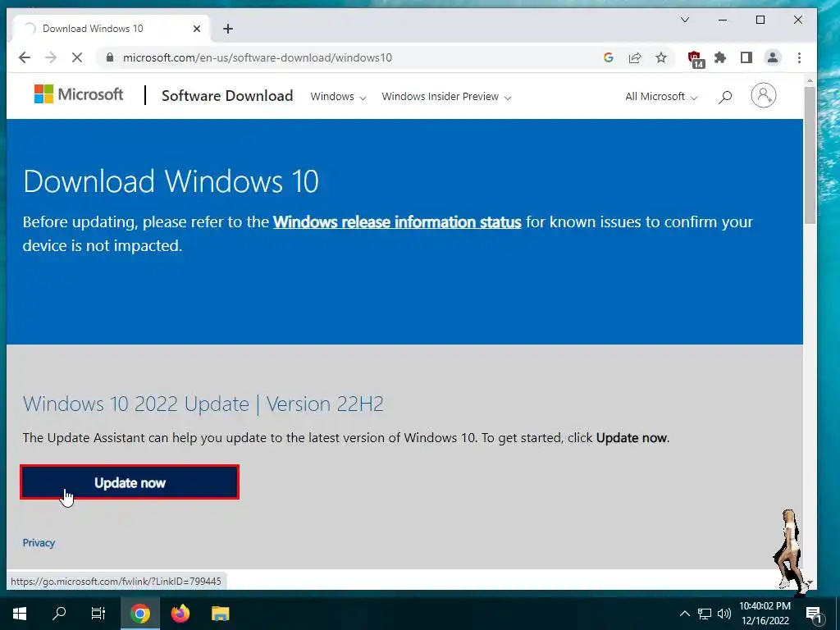
Task: Click the 'Download Windows 10' page heading
Action: tap(171, 181)
